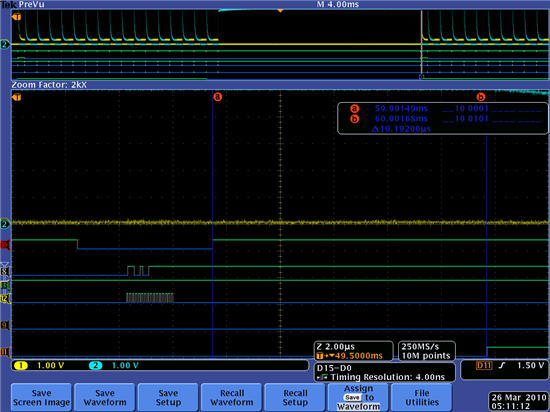Select channel 2 ground indicator in zoom view
Image resolution: width=550 pixels, height=412 pixels.
point(5,224)
